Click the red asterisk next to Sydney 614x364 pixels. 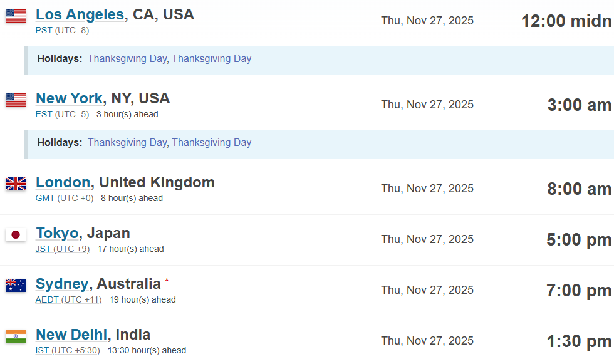pos(167,279)
